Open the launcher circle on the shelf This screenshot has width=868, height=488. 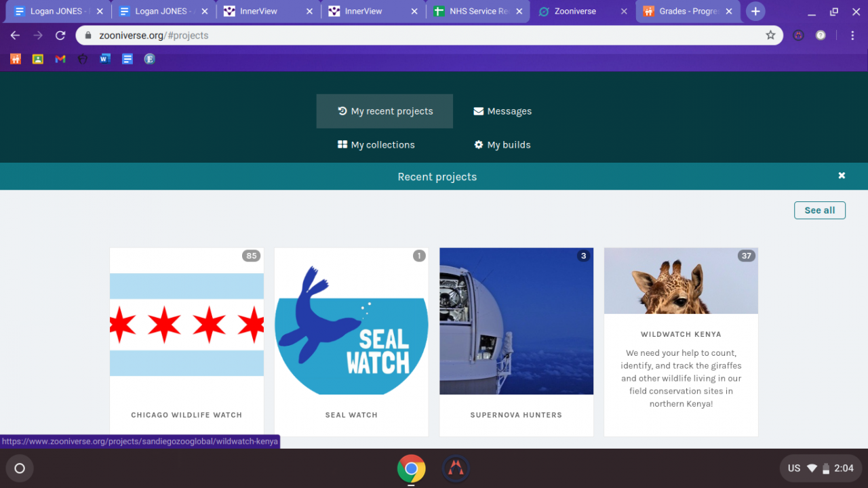20,468
